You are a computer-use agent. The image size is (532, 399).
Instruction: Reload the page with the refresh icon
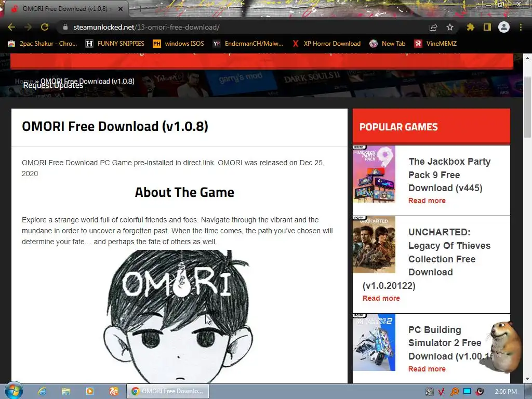[x=45, y=27]
